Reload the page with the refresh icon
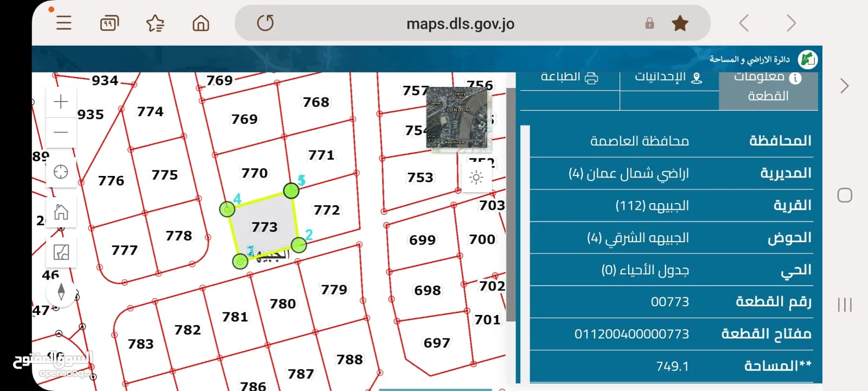Screen dimensions: 868x391 (x=265, y=23)
